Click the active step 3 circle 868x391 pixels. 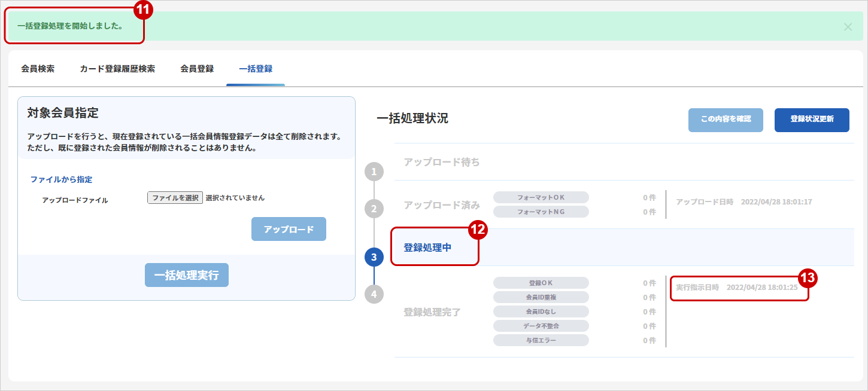point(374,257)
